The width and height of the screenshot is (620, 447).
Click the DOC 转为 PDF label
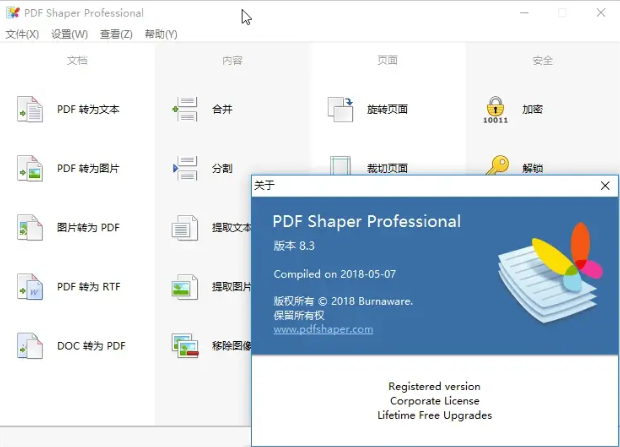click(91, 346)
